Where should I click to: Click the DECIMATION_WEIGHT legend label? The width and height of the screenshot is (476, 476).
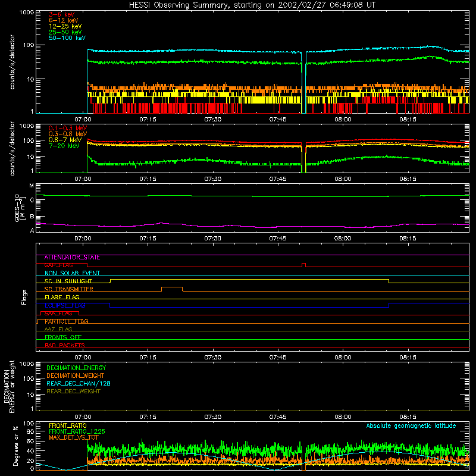click(76, 376)
